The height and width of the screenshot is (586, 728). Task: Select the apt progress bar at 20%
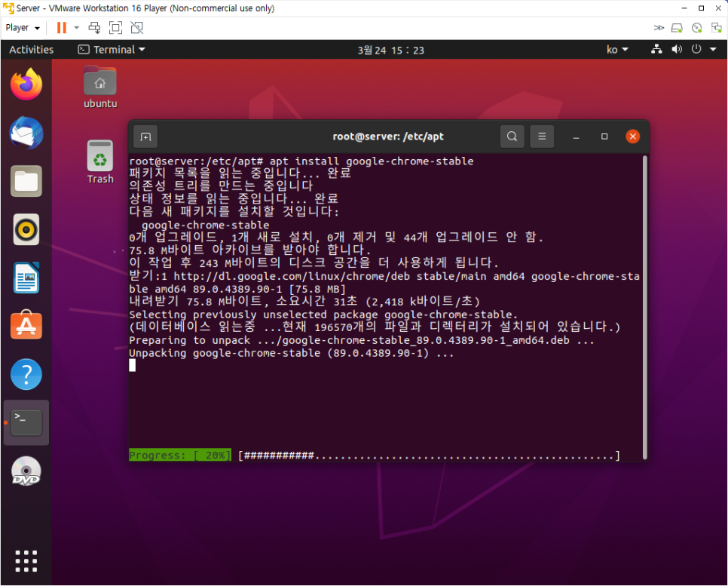click(375, 456)
